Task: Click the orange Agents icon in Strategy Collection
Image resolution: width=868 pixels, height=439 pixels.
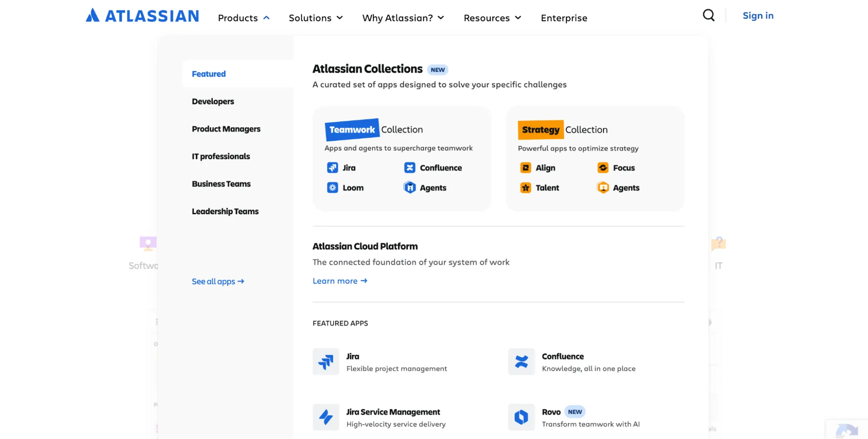Action: [603, 188]
